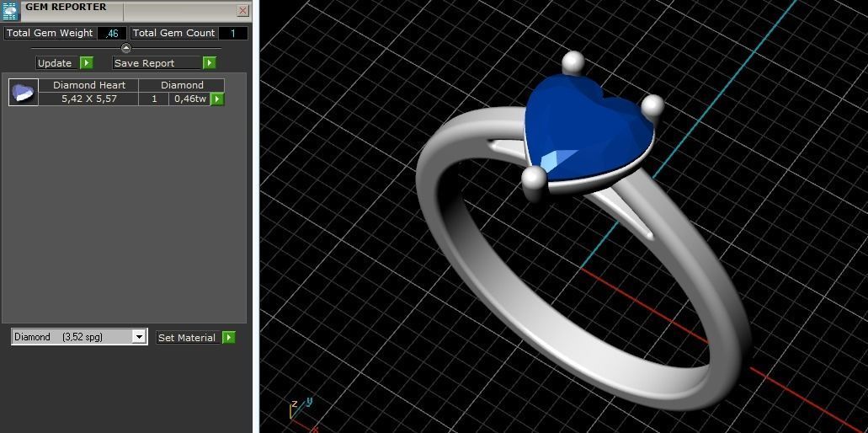Select the Diamond Heart gem thumbnail

(x=24, y=93)
